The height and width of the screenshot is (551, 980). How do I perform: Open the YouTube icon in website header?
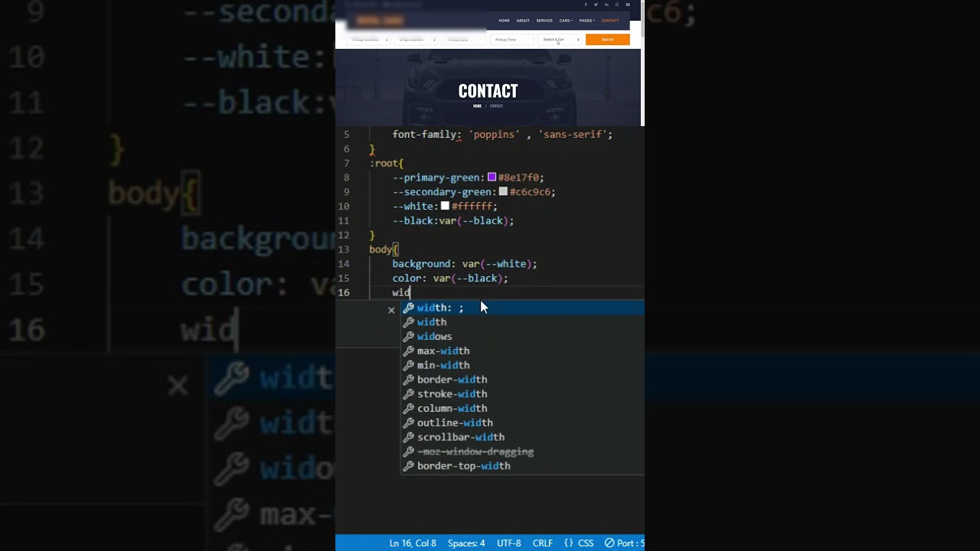(628, 5)
